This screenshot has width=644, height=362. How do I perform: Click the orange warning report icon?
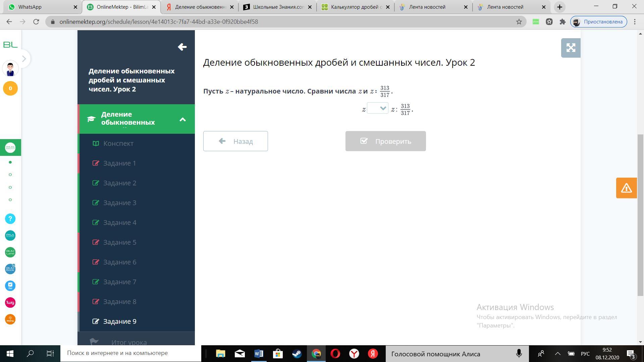click(626, 188)
